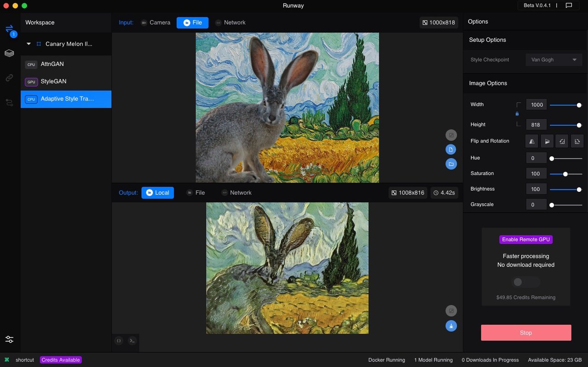This screenshot has height=367, width=588.
Task: Adjust the Brightness slider
Action: coord(566,189)
